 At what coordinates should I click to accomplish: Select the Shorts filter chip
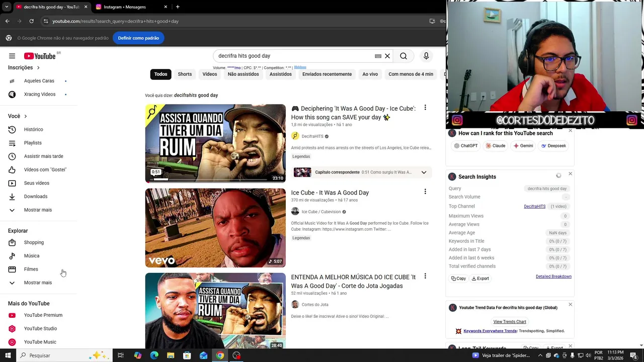click(185, 74)
